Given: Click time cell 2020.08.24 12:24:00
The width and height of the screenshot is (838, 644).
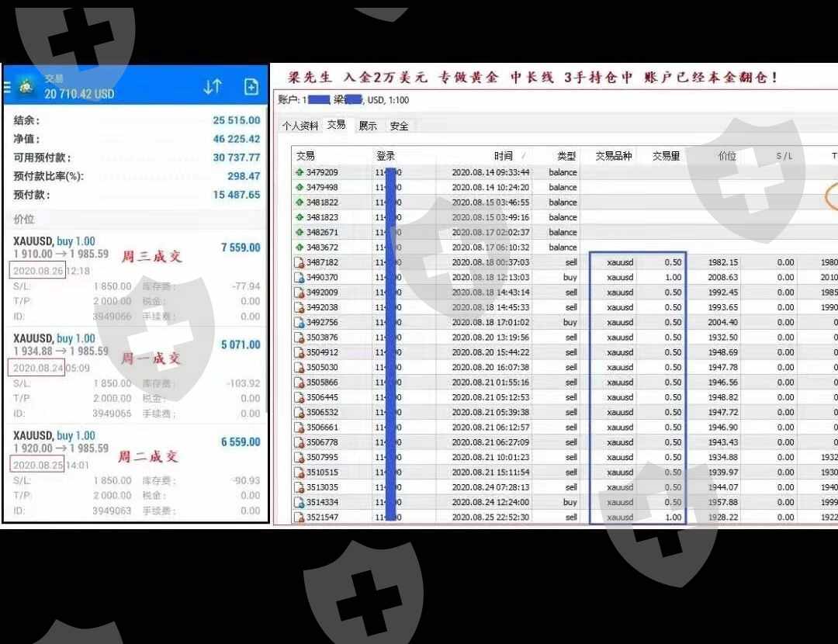Looking at the screenshot, I should (x=490, y=502).
